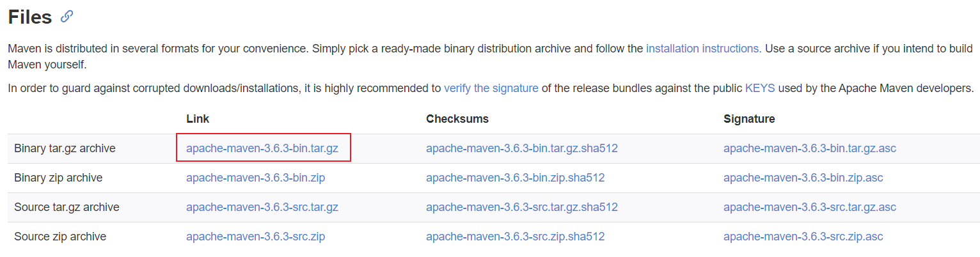Image resolution: width=980 pixels, height=257 pixels.
Task: Click the Checksums column header
Action: (x=457, y=119)
